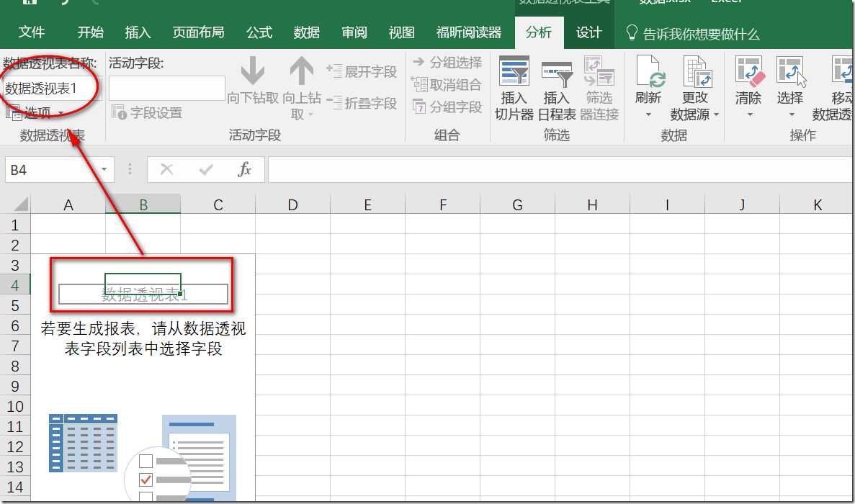Click the select-all corner triangle
Viewport: 855px width, 504px height.
20,205
